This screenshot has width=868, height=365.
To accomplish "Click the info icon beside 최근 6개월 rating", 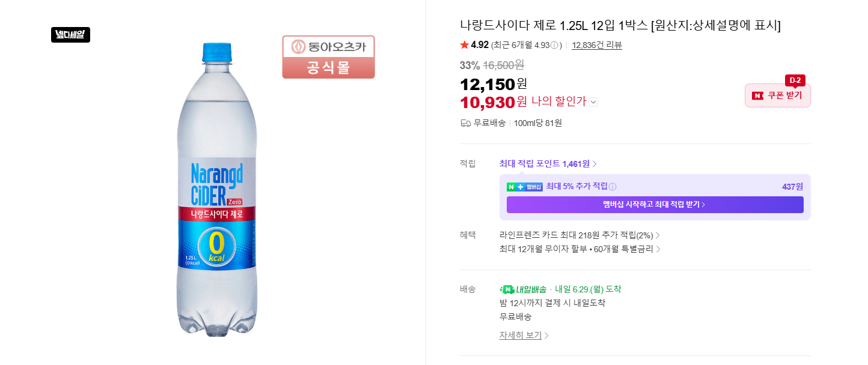I will pos(554,45).
